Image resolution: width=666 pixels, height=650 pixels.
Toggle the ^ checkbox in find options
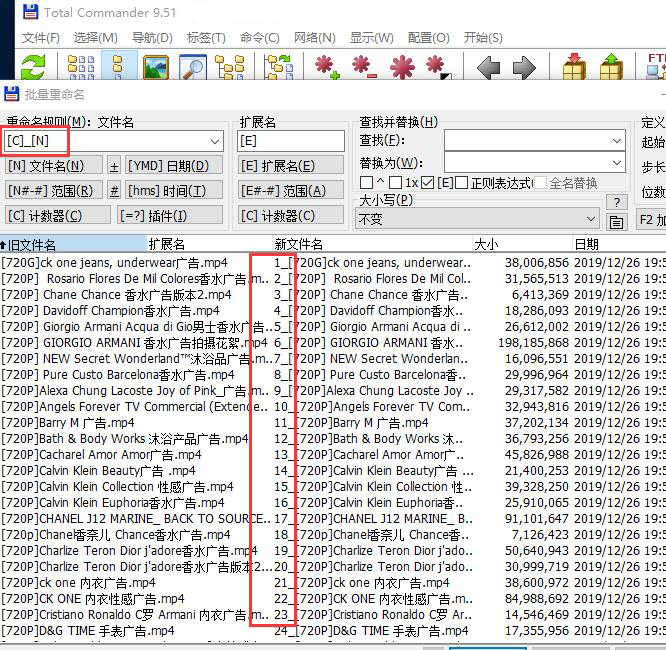coord(366,183)
